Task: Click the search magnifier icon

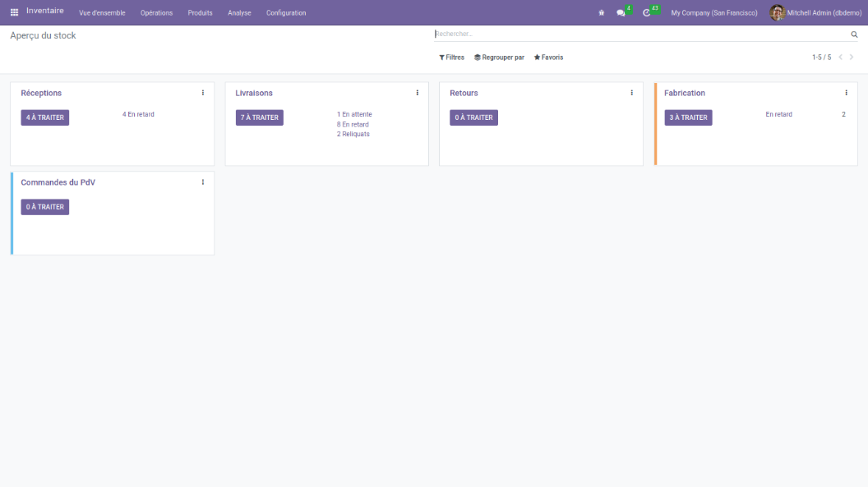Action: coord(854,34)
